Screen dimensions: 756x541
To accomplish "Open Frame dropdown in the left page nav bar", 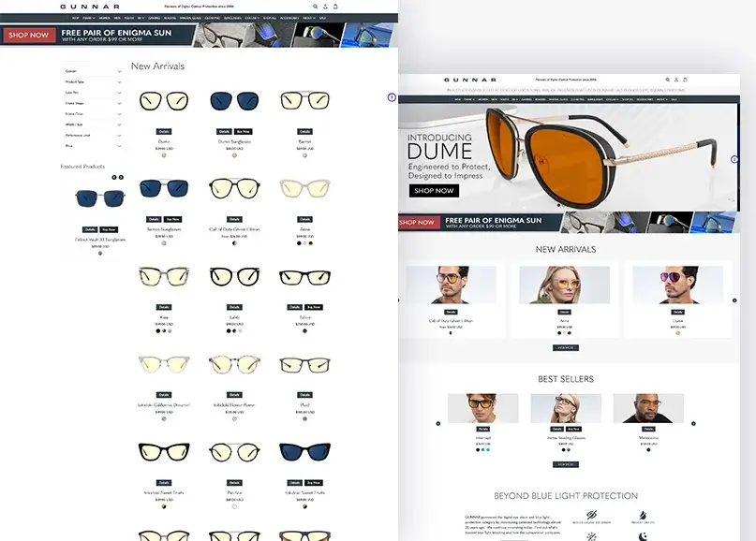I will coord(89,18).
